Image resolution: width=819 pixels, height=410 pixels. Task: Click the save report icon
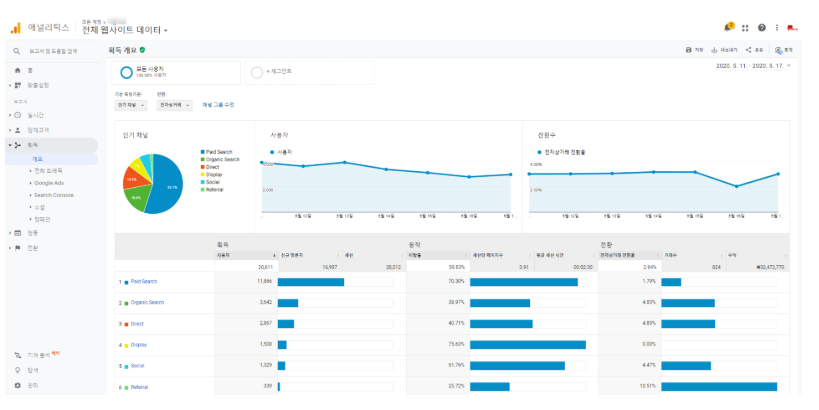click(x=689, y=50)
